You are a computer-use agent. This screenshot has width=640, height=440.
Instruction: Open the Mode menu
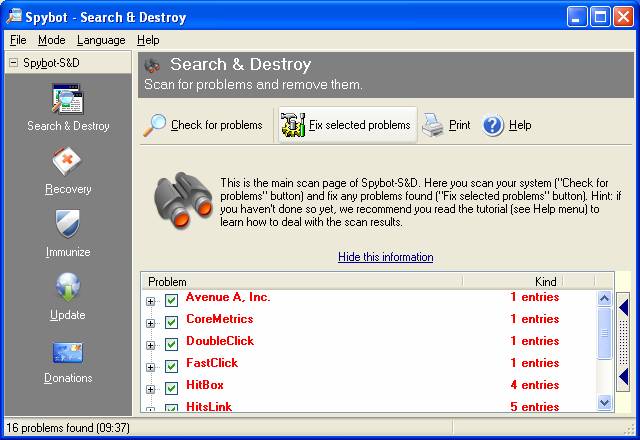51,40
